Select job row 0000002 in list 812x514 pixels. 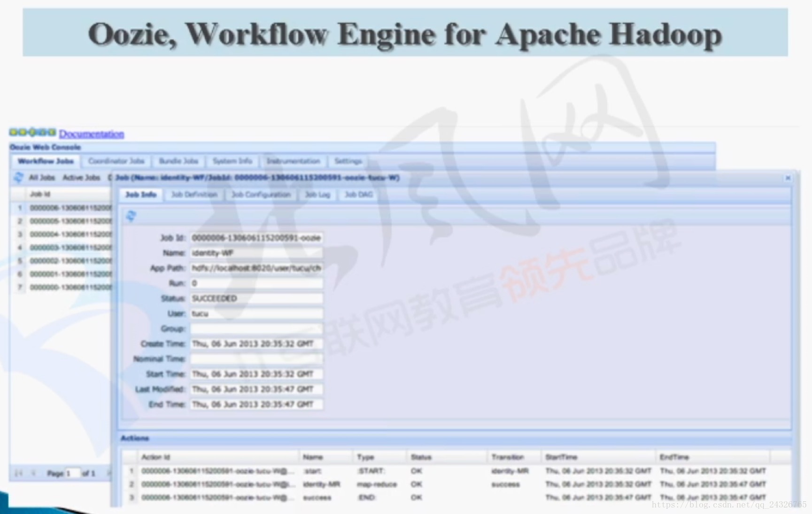pos(61,260)
